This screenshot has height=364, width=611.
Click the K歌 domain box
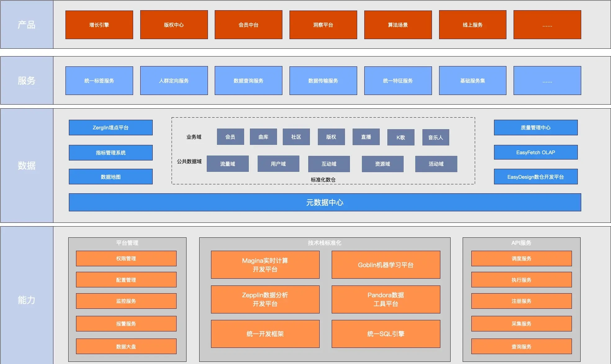coord(401,137)
